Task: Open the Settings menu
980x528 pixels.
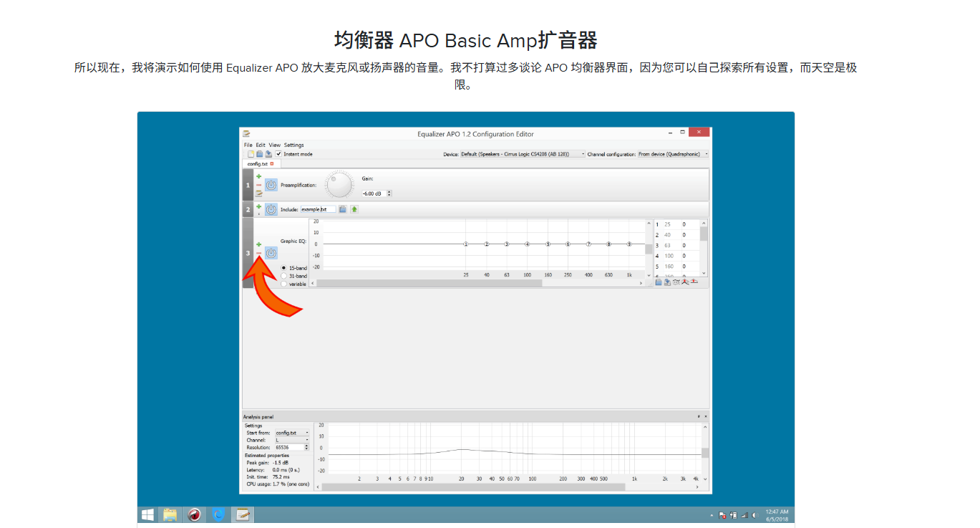Action: [294, 145]
